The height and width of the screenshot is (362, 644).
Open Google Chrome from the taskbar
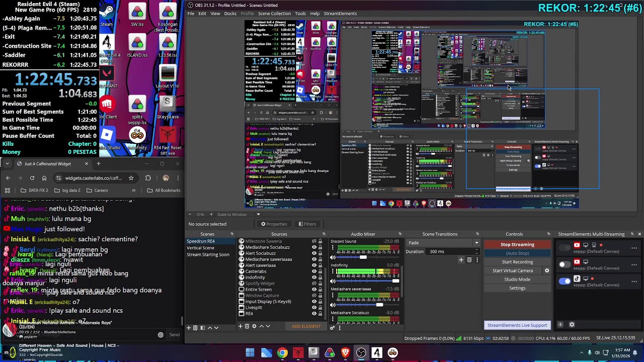pyautogui.click(x=282, y=353)
